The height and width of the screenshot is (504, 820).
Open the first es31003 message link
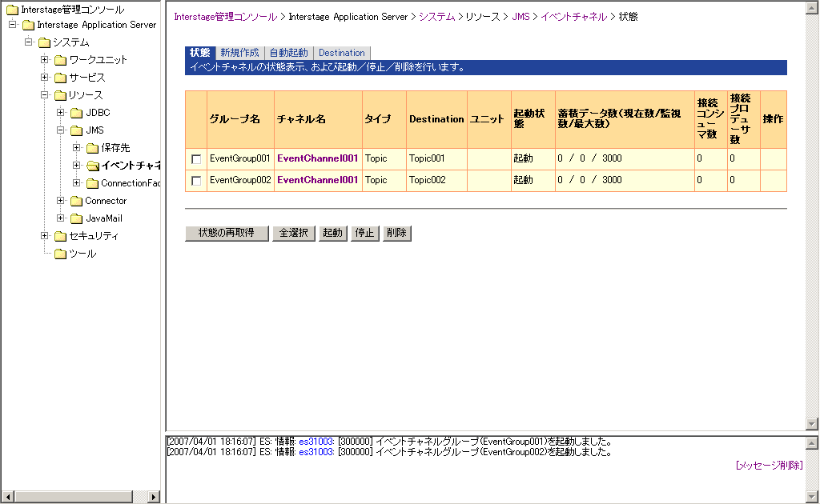point(316,442)
